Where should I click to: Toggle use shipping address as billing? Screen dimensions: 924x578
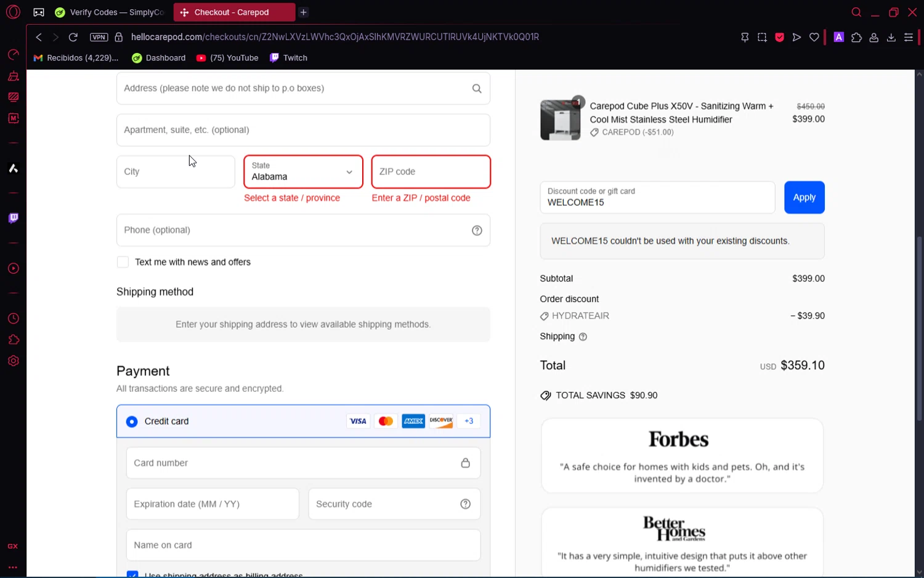132,574
